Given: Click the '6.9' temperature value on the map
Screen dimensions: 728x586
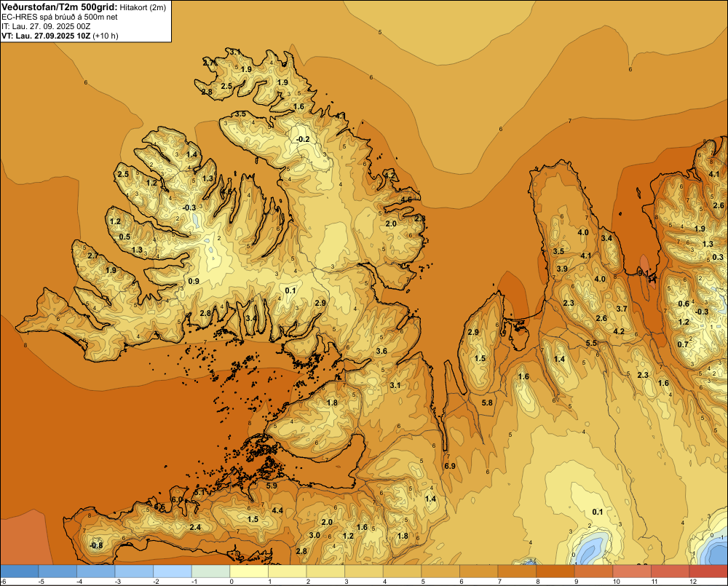Looking at the screenshot, I should pos(449,466).
